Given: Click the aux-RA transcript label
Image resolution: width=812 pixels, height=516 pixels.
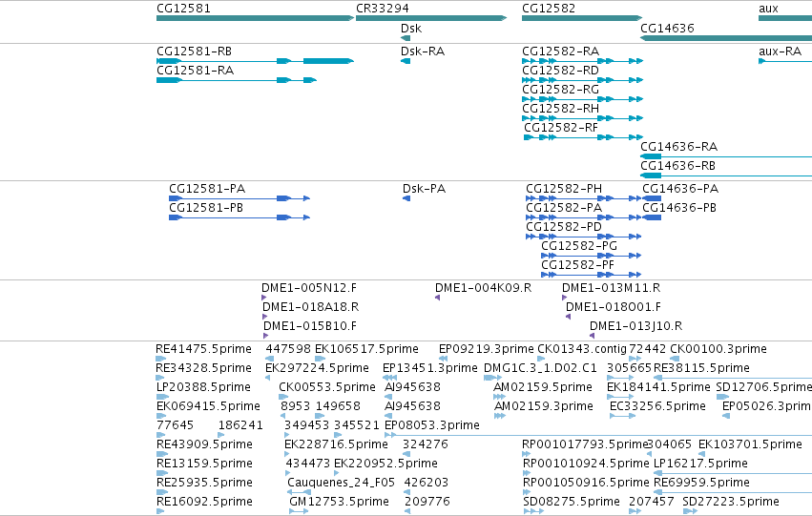Looking at the screenshot, I should click(780, 52).
